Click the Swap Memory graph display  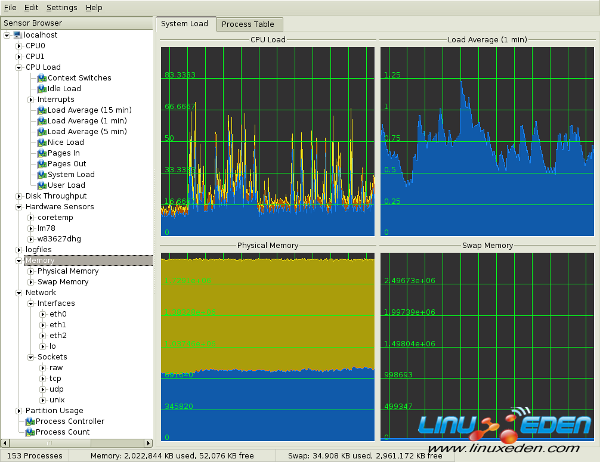pyautogui.click(x=487, y=347)
